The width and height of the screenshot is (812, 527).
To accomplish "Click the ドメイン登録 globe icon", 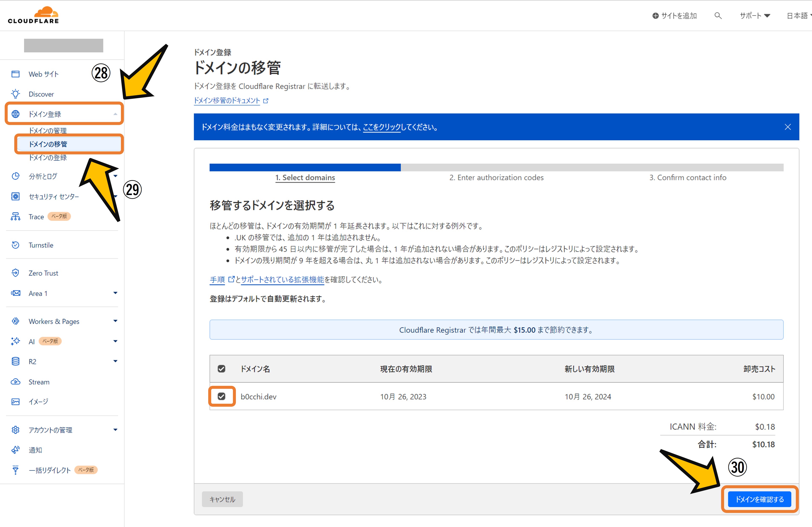I will pyautogui.click(x=15, y=114).
